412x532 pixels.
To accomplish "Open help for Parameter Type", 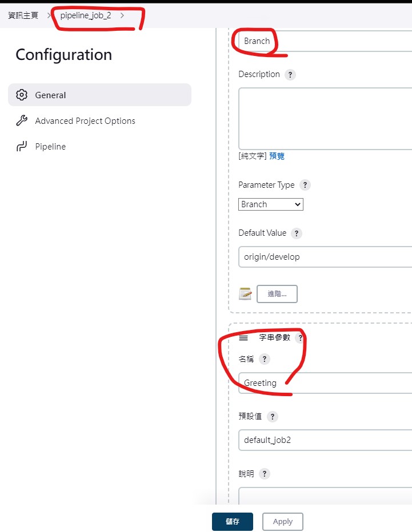I will 305,185.
